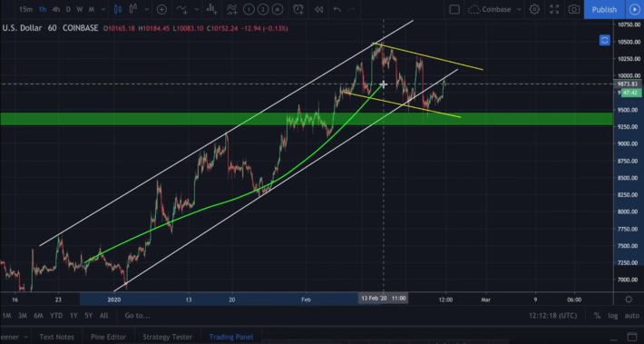
Task: Click the blue scroll-to-latest icon near 10500
Action: 605,40
